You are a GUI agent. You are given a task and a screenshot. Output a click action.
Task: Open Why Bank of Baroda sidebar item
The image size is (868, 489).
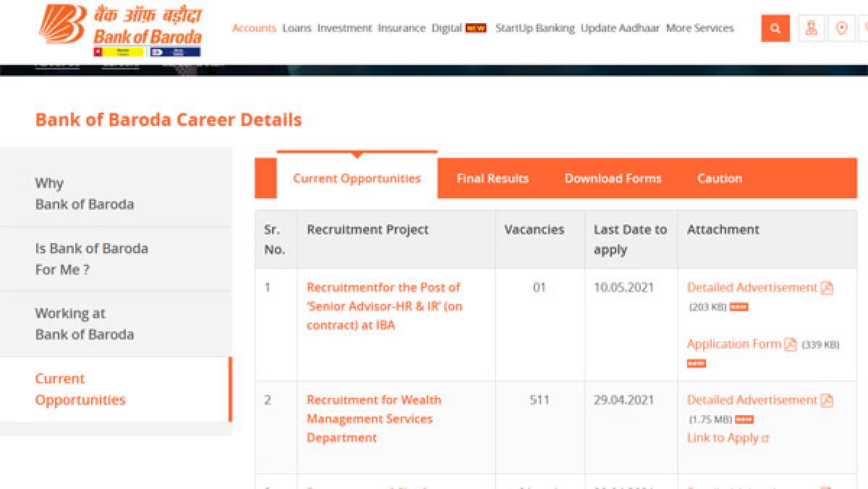[116, 193]
